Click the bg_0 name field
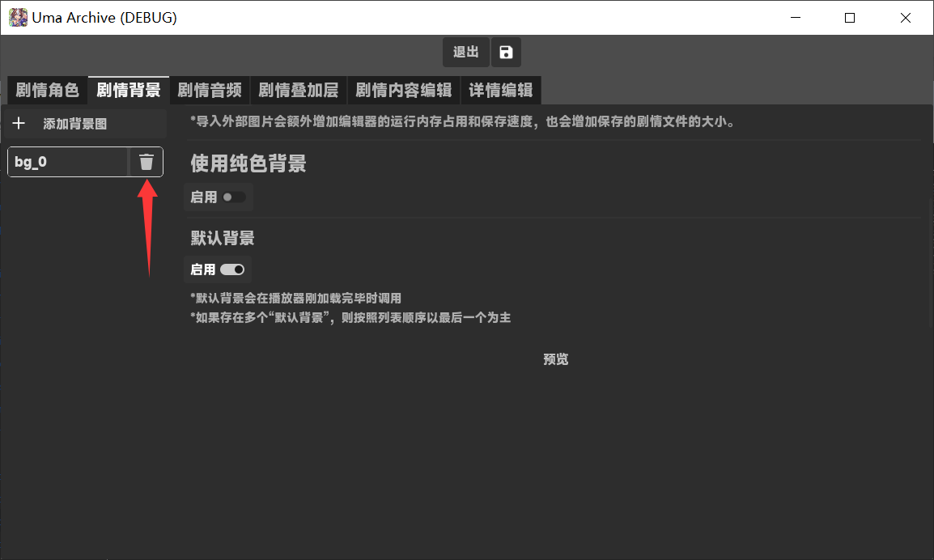This screenshot has height=560, width=934. 68,162
